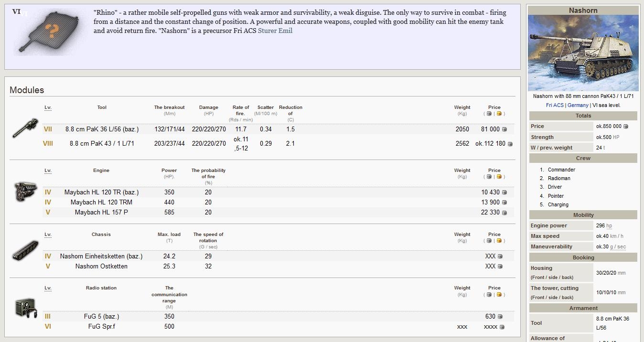Click the Lv. abbreviation in engine table header
Screen dimensions: 644x342
[x=48, y=171]
